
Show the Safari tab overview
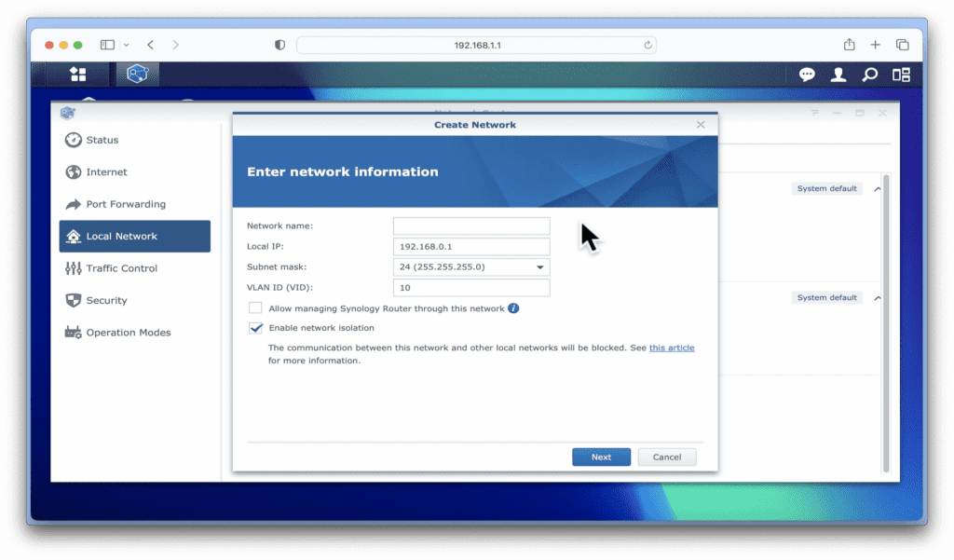902,45
